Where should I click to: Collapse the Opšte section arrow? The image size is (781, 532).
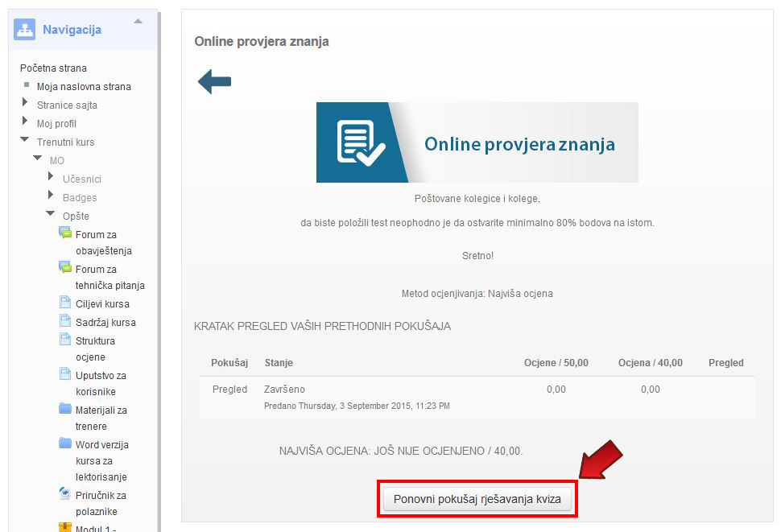(x=51, y=215)
